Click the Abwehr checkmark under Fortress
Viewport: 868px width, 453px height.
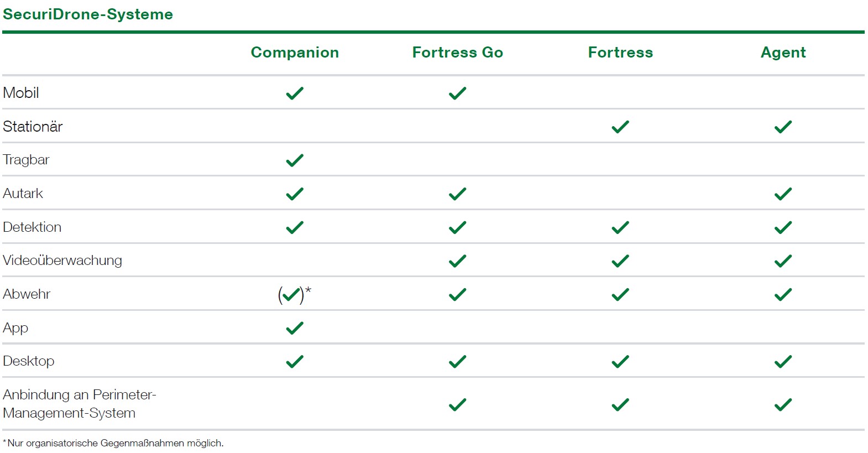[620, 294]
